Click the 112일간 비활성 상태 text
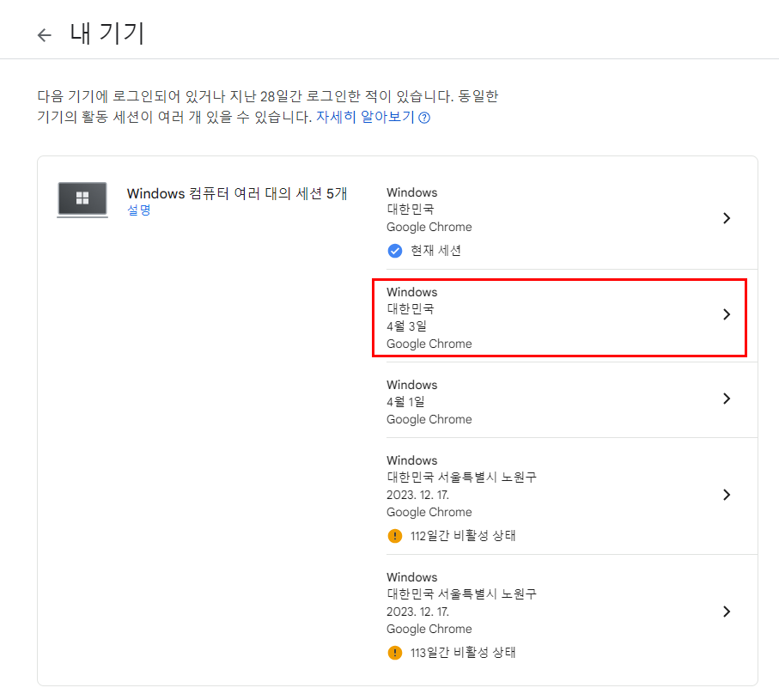Viewport: 779px width, 700px height. click(463, 536)
